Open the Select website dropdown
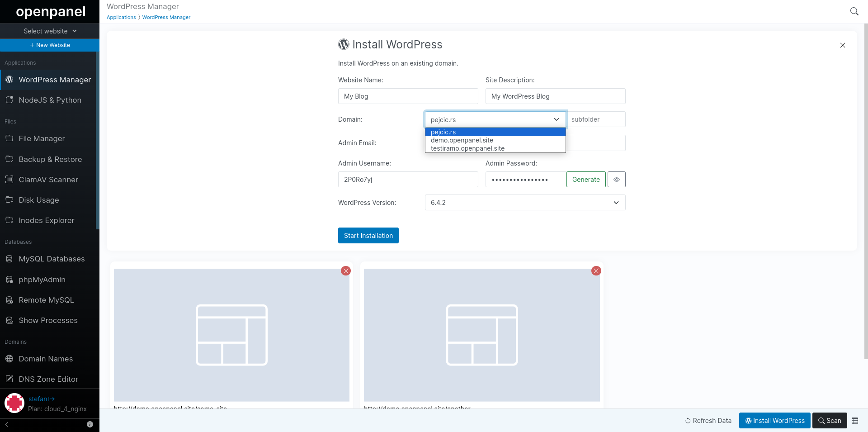 coord(50,31)
